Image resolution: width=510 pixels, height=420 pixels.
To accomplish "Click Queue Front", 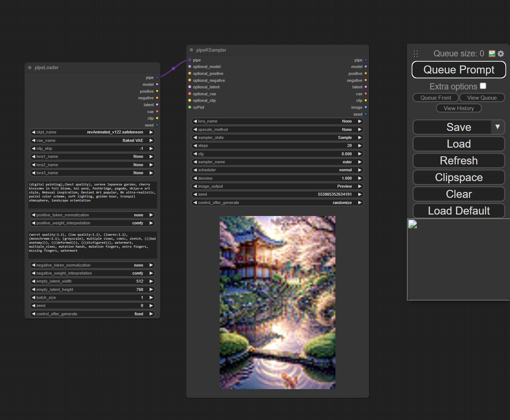I will (x=435, y=97).
